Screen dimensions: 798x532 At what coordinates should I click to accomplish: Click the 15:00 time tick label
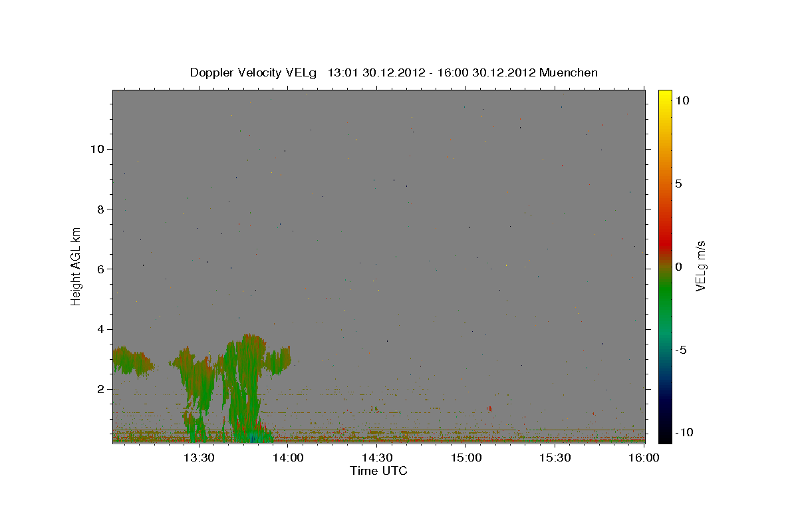tap(466, 458)
